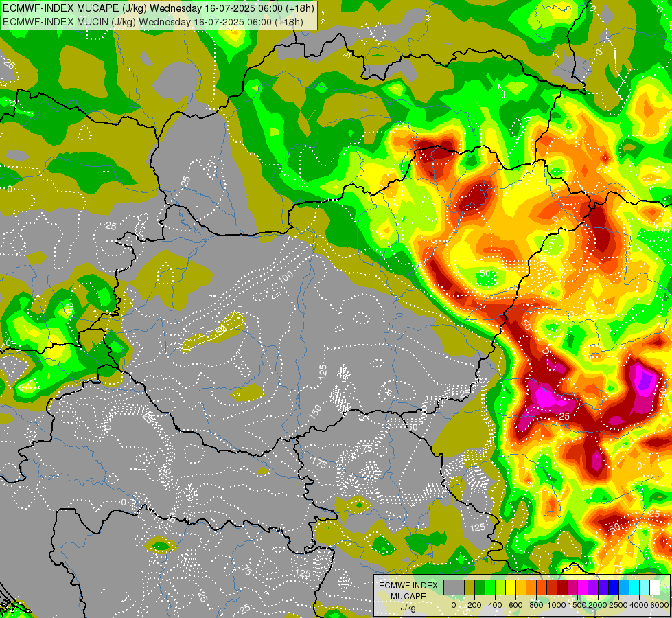
Task: Click the 2000 legend scale value
Action: [598, 605]
